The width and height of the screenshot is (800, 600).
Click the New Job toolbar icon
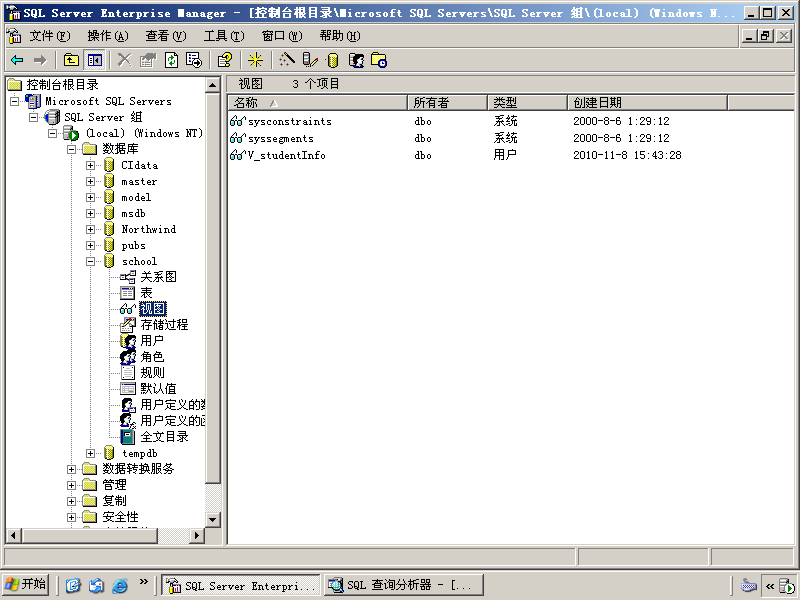[x=379, y=60]
